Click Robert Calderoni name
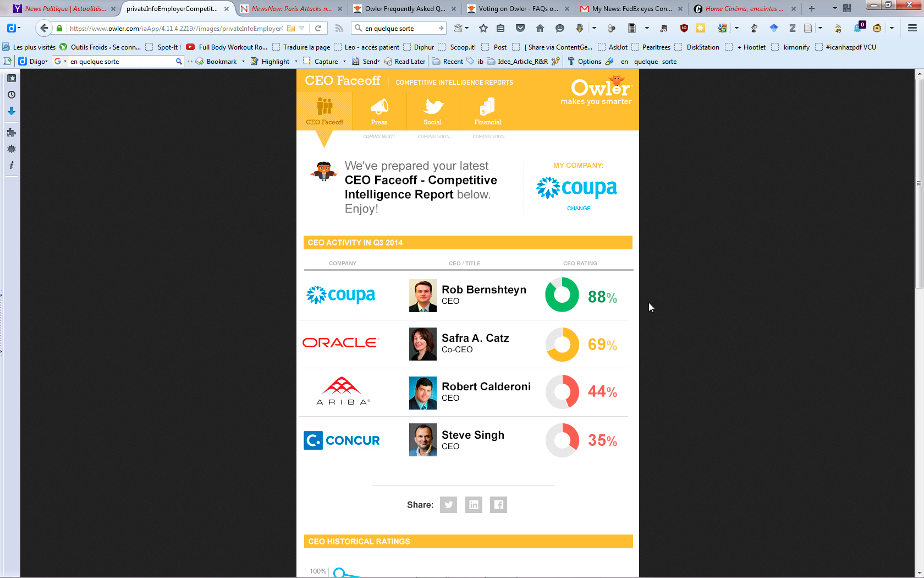The height and width of the screenshot is (578, 924). (486, 386)
